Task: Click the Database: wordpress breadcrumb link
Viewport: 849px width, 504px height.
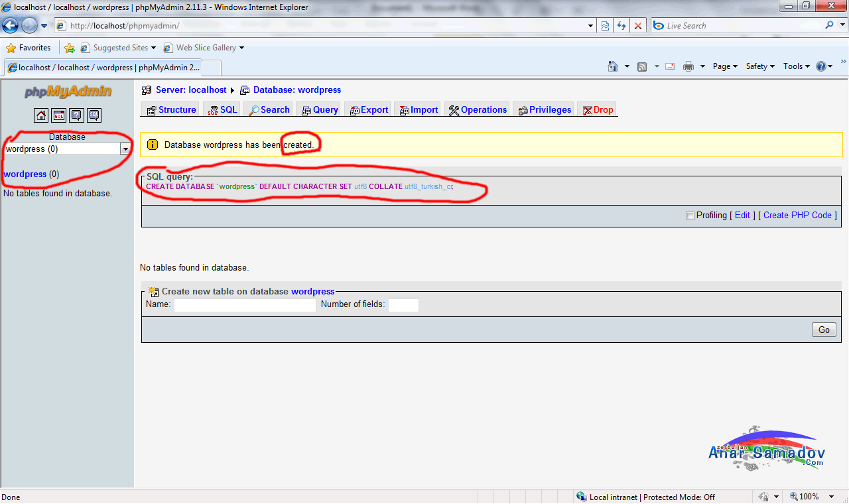Action: 297,90
